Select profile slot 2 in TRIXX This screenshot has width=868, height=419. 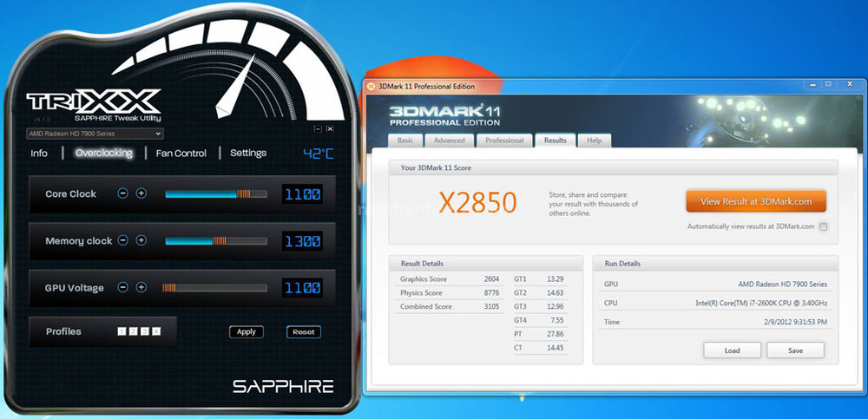[134, 331]
